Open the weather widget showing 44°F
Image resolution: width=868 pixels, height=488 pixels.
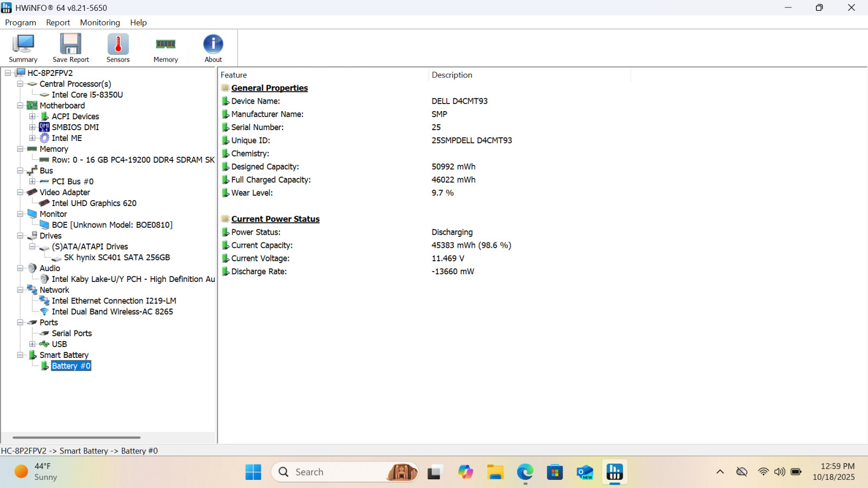36,472
